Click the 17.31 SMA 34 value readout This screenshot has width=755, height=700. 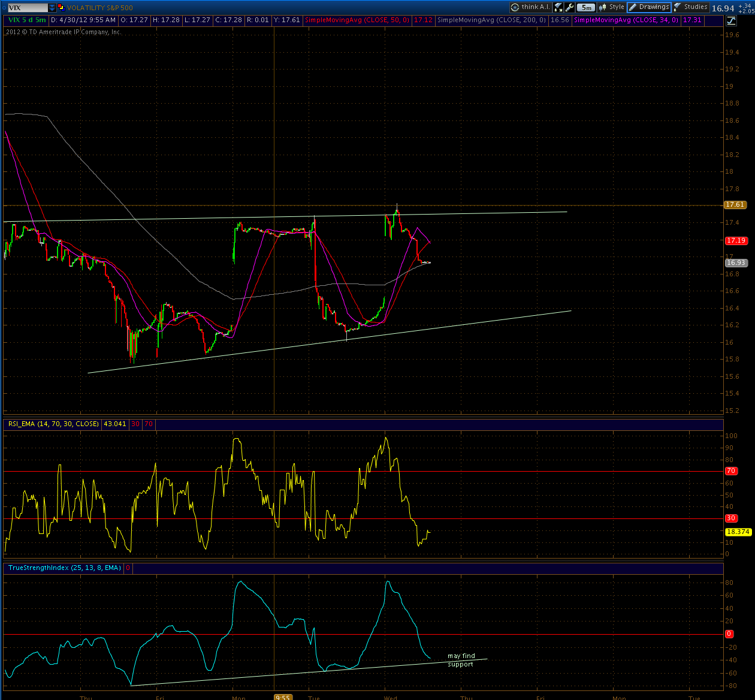pyautogui.click(x=692, y=20)
